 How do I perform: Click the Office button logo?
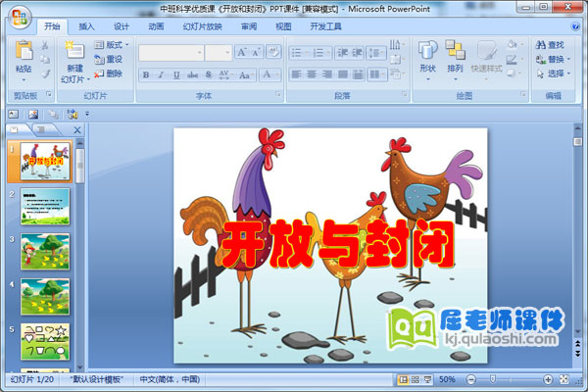(19, 18)
